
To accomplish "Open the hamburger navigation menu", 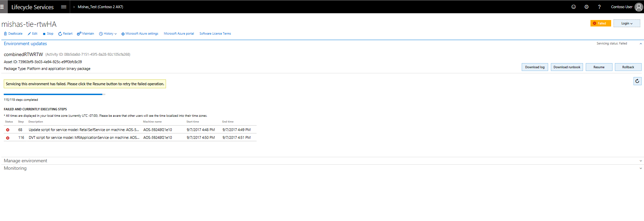I will click(x=63, y=7).
